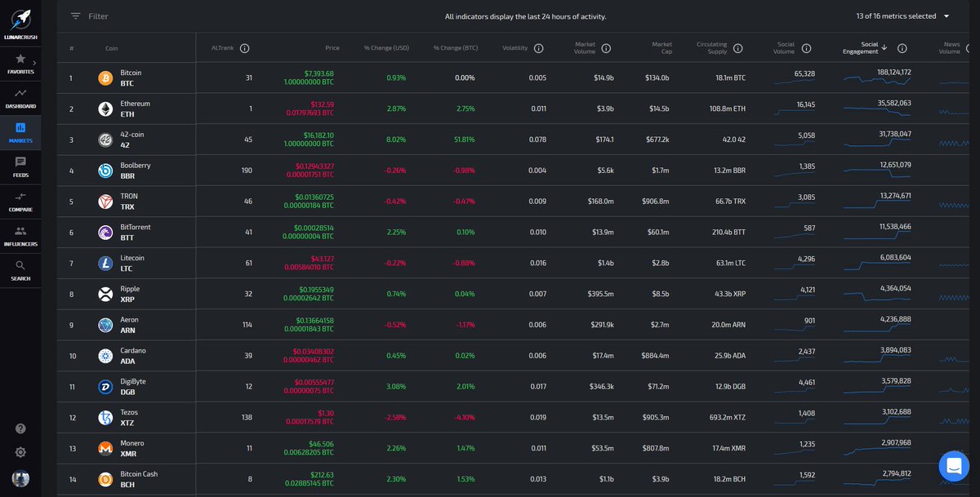Screen dimensions: 980x497
Task: Click the Aeron coin icon
Action: tap(105, 325)
